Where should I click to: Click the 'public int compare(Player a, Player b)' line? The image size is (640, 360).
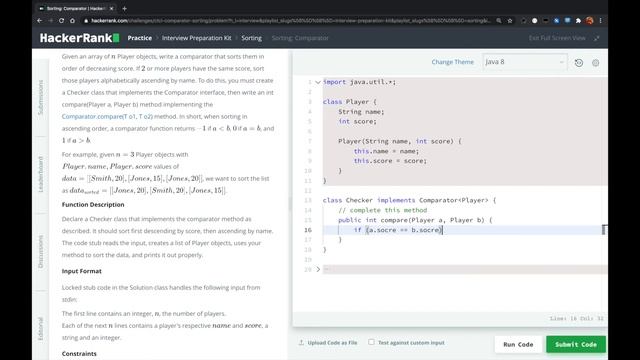[415, 220]
